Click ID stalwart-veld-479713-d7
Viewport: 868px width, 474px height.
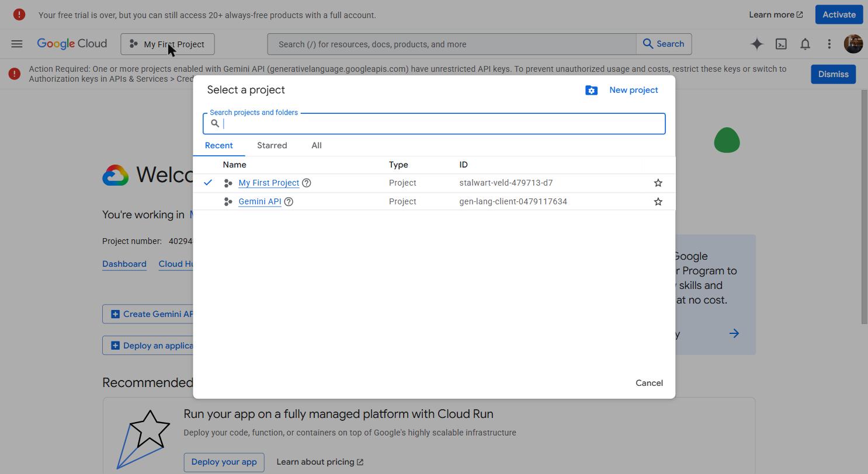(x=506, y=183)
